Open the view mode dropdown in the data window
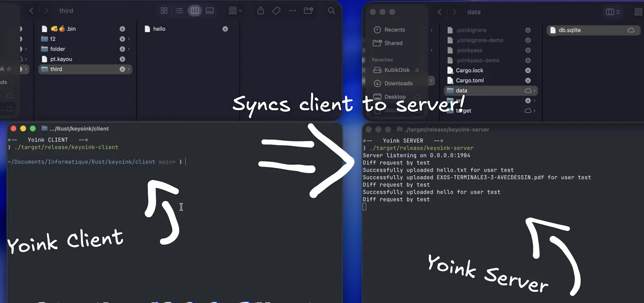The image size is (644, 303). pyautogui.click(x=613, y=12)
